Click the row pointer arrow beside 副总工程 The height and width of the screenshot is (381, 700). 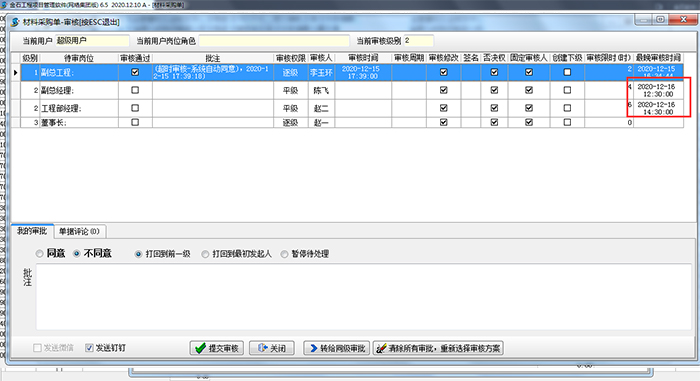16,72
